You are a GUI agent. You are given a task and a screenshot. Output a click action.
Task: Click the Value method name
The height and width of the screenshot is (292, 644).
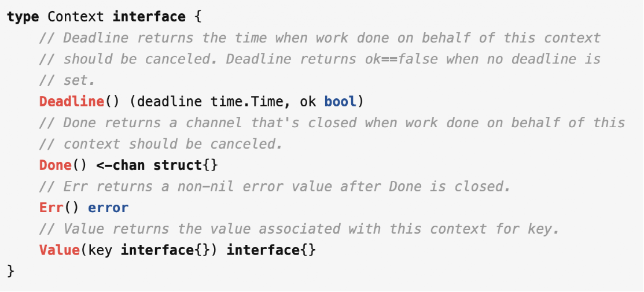pos(60,250)
